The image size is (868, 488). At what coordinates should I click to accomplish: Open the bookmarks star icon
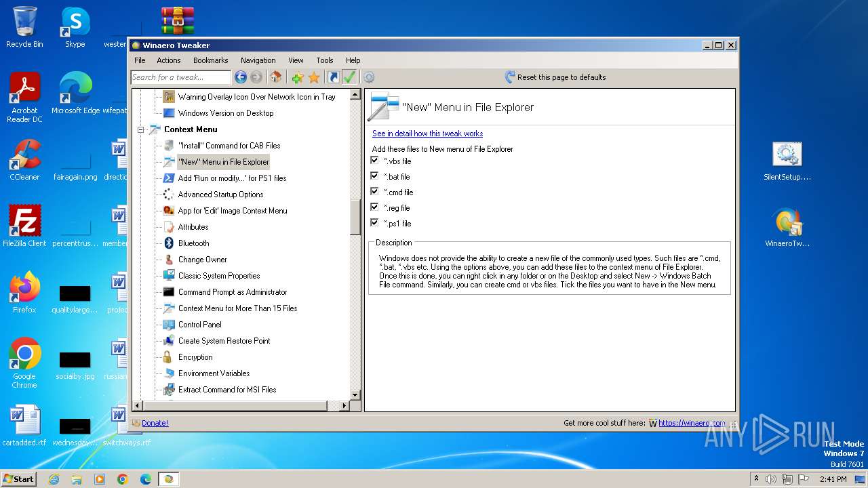tap(314, 77)
